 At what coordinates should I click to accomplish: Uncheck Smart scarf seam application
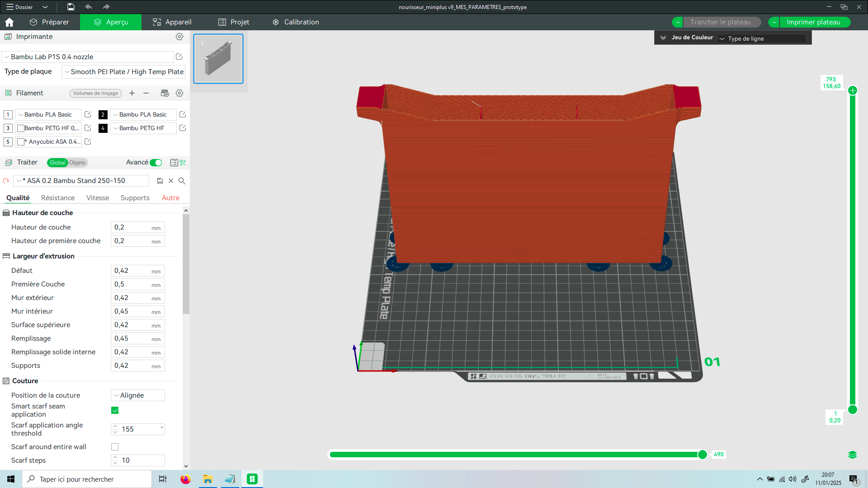click(x=115, y=410)
